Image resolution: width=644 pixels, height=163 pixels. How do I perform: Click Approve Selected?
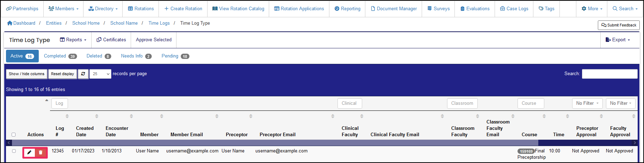(x=154, y=40)
